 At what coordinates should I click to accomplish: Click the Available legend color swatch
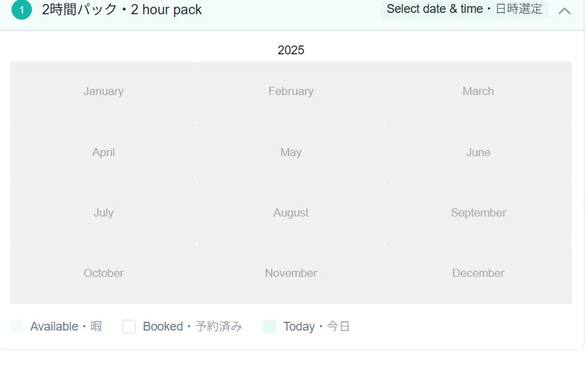point(17,327)
